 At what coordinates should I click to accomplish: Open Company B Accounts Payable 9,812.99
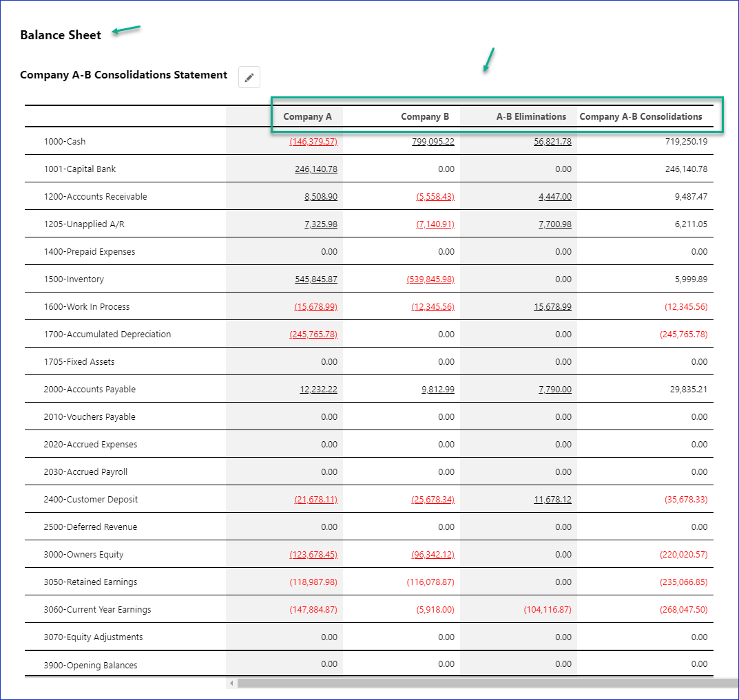[x=437, y=390]
